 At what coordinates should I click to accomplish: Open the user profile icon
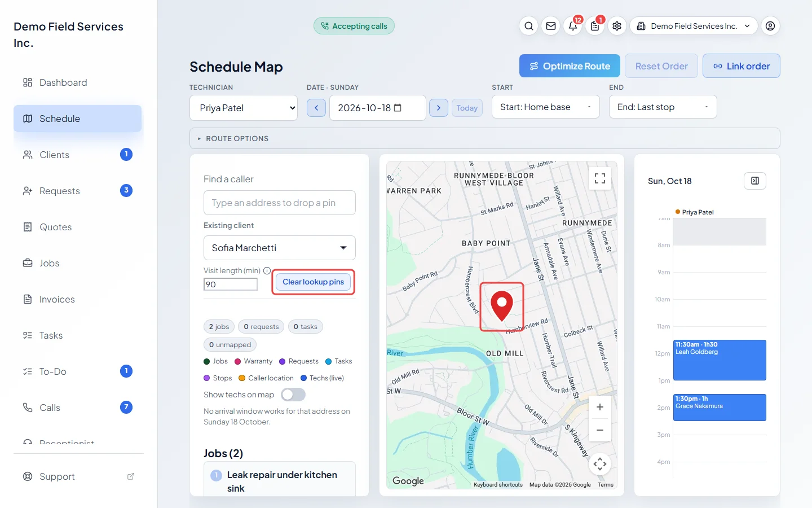(770, 26)
